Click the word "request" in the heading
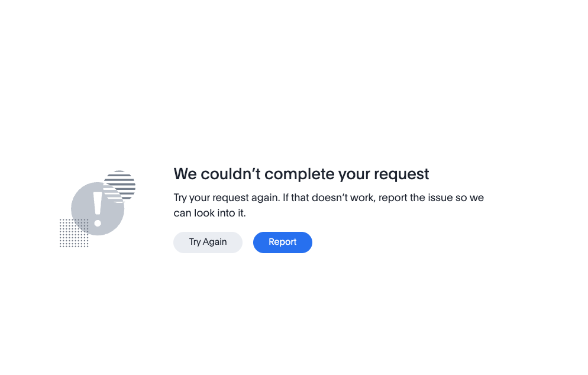588x375 pixels. point(399,174)
